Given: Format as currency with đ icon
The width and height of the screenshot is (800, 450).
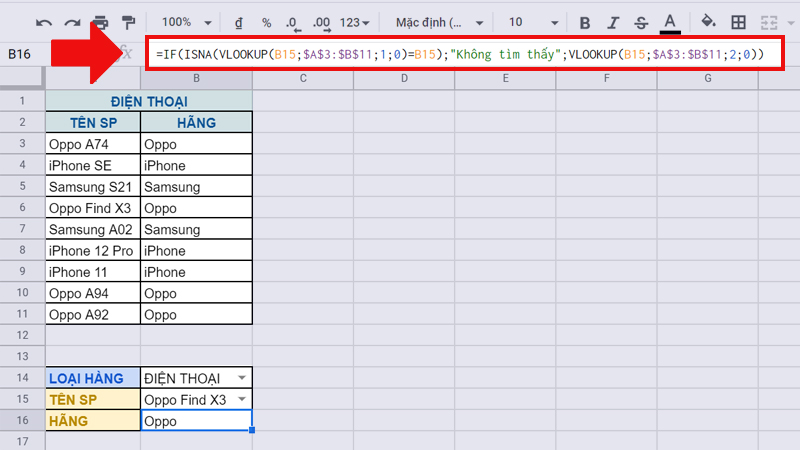Looking at the screenshot, I should pyautogui.click(x=239, y=22).
